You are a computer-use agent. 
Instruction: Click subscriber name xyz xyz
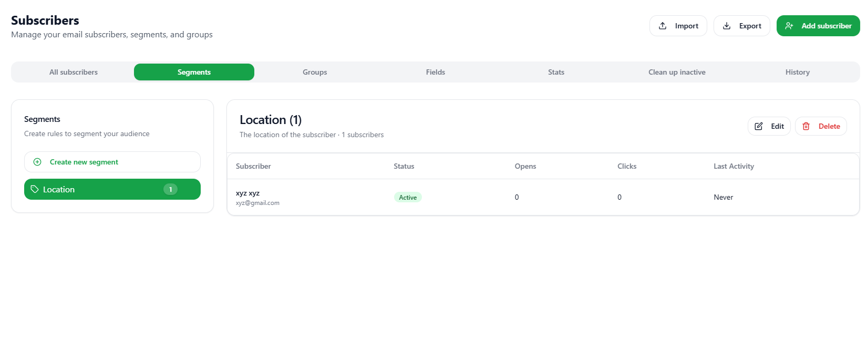(x=247, y=193)
